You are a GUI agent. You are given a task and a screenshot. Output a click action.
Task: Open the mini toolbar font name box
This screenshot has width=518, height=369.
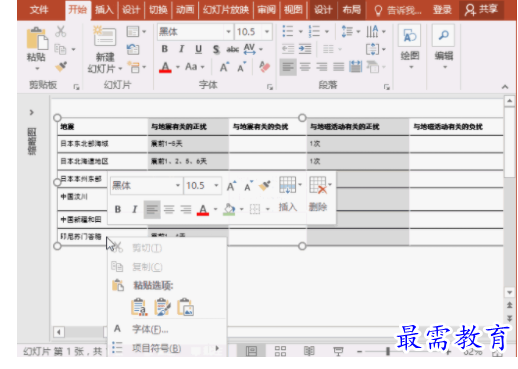coord(146,185)
